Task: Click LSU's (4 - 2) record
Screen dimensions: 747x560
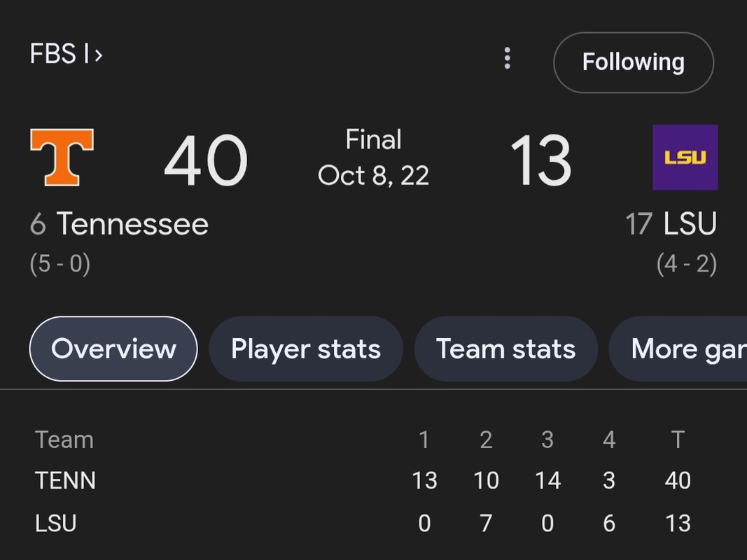Action: click(686, 264)
